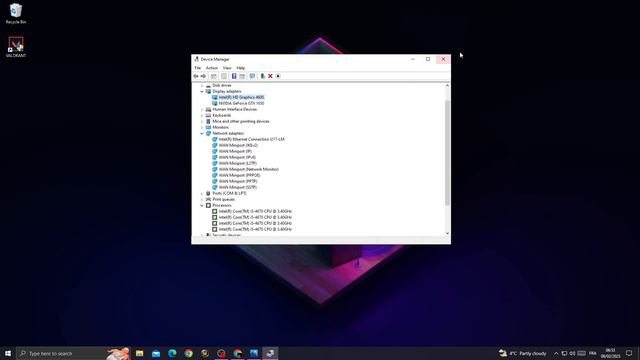Open File Explorer from the taskbar

(140, 353)
